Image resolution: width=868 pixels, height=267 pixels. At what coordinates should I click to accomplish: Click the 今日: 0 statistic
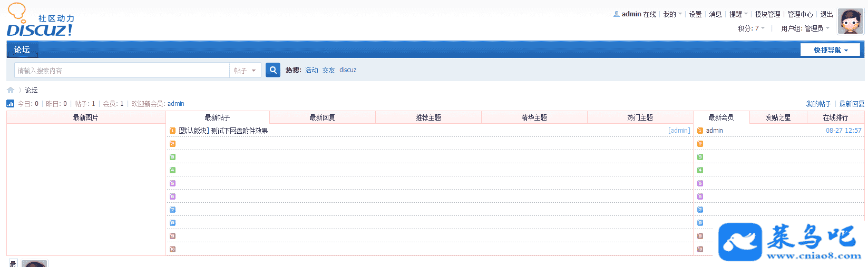click(28, 104)
